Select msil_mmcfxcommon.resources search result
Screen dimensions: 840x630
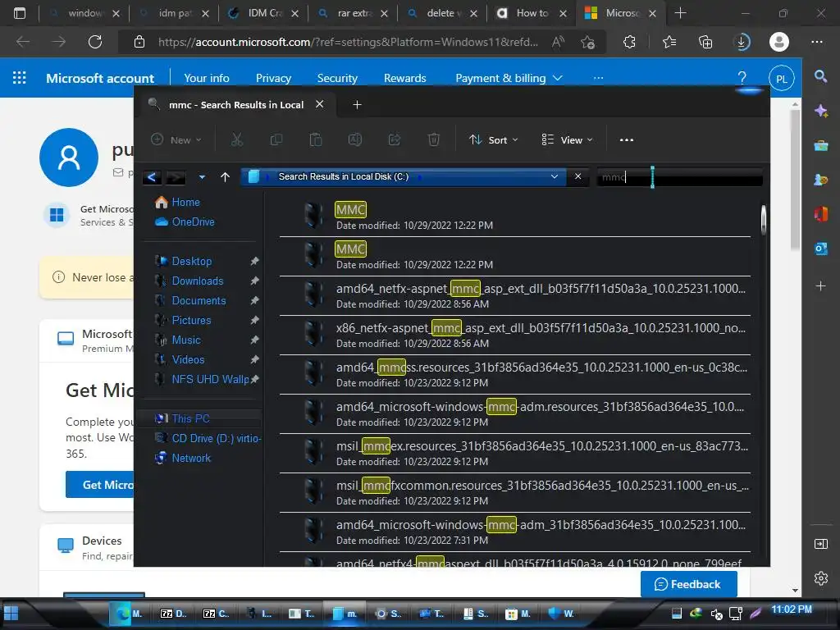coord(515,492)
